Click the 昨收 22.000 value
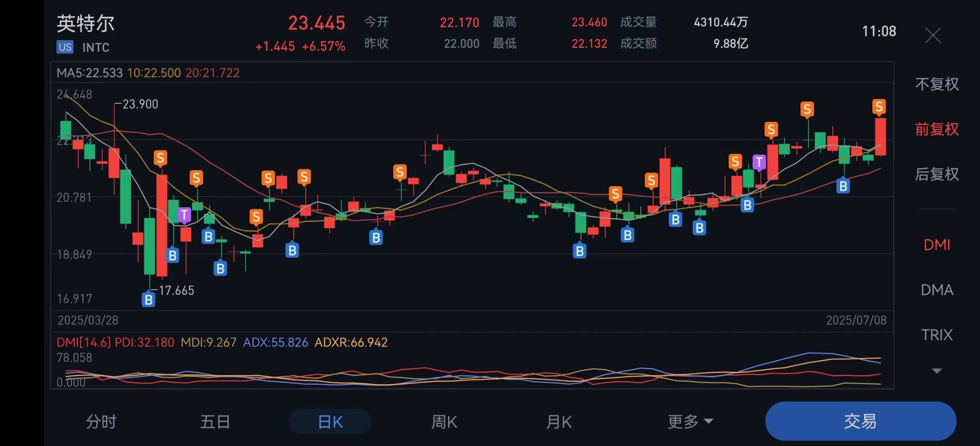Screen dimensions: 980x446 [x=461, y=43]
